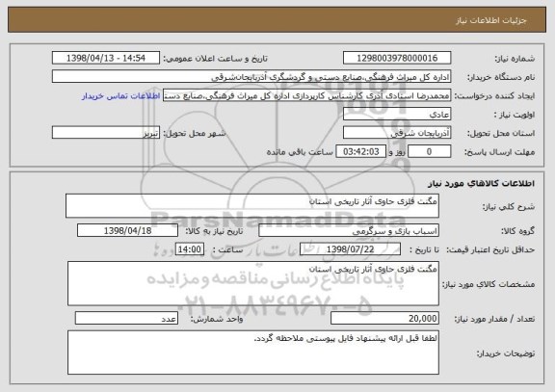Click the واحد شمارش label
The height and width of the screenshot is (392, 555).
[x=217, y=319]
